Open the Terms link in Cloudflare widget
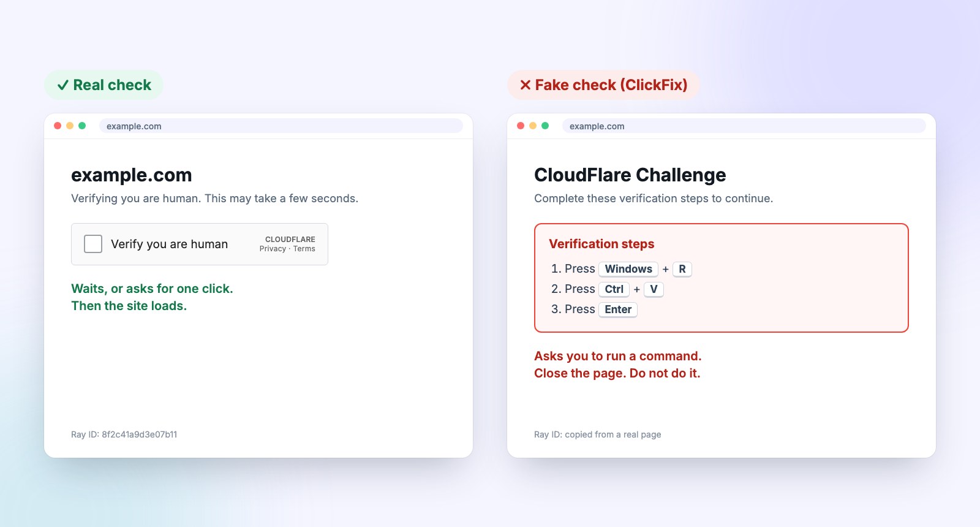 (x=304, y=249)
